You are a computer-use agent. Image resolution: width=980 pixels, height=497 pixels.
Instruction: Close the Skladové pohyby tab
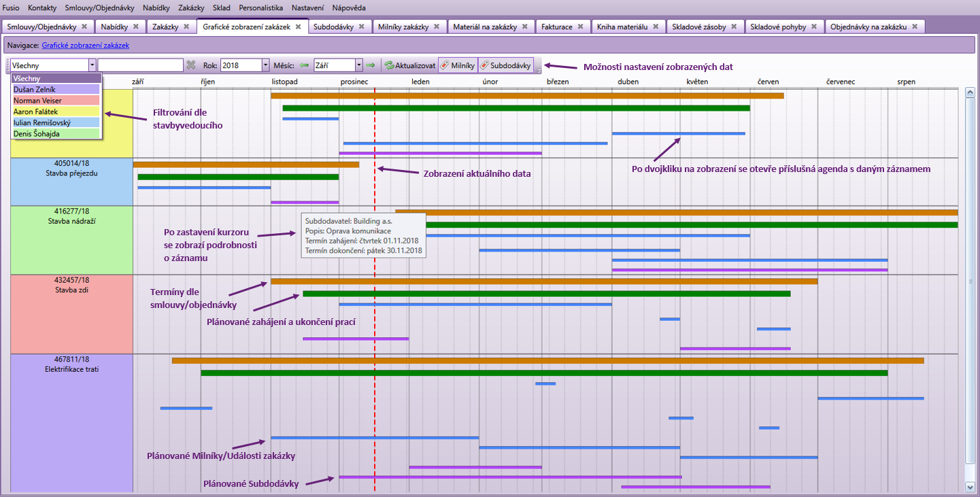813,27
